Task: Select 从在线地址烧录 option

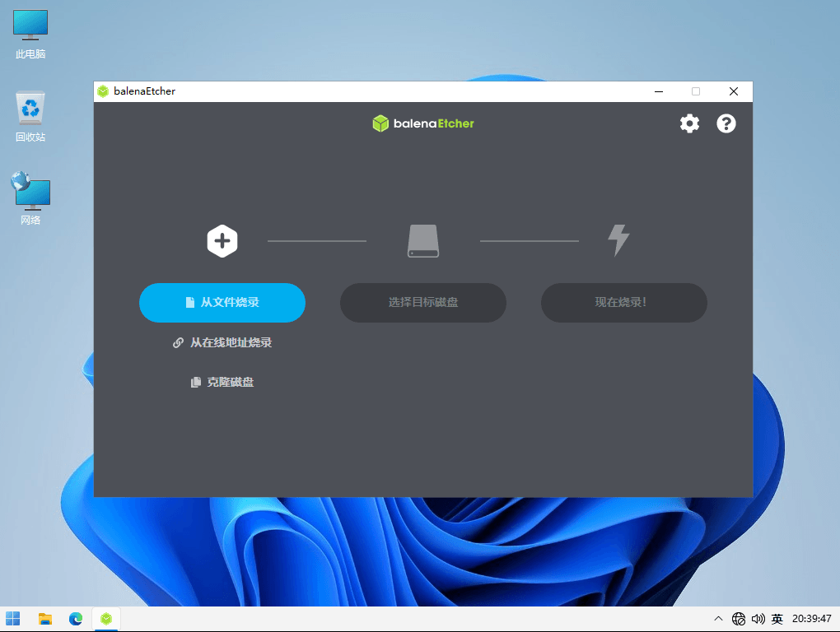Action: (x=222, y=342)
